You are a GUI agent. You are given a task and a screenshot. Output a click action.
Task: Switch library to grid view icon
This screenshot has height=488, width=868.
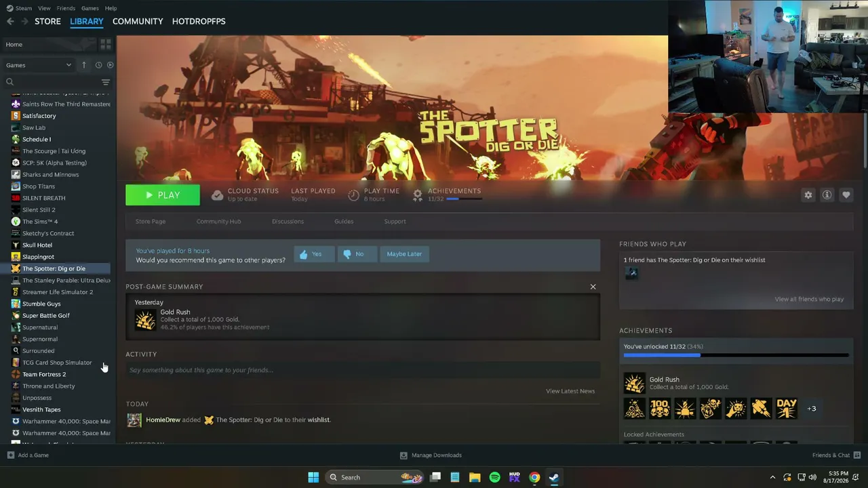point(106,45)
